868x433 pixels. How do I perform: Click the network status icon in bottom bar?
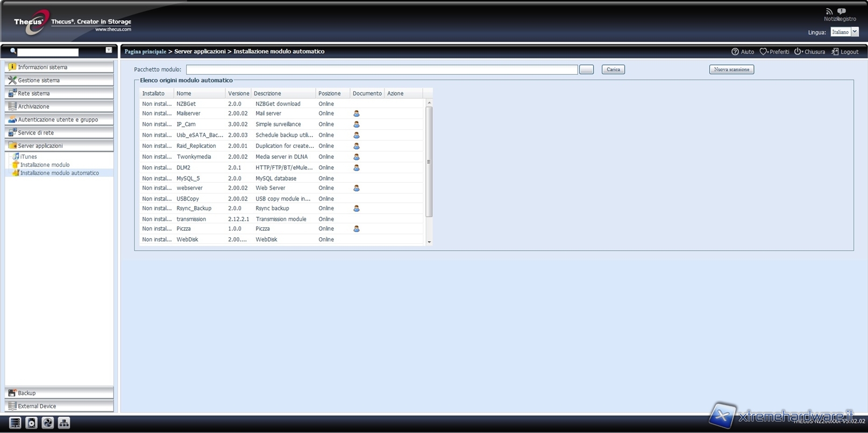coord(64,423)
